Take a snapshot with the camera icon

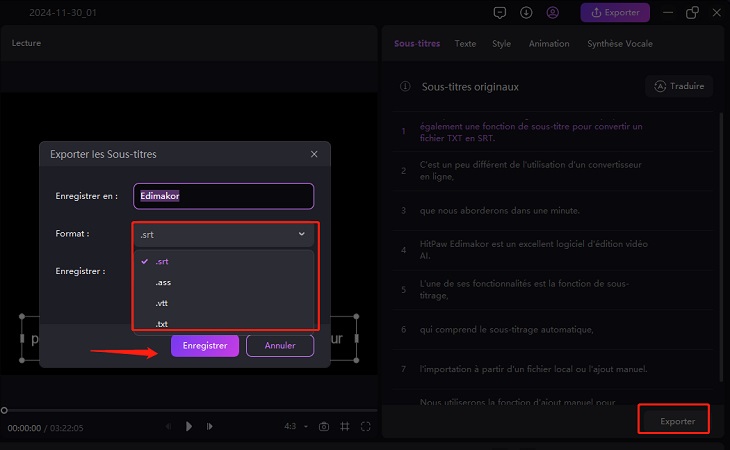click(x=324, y=426)
